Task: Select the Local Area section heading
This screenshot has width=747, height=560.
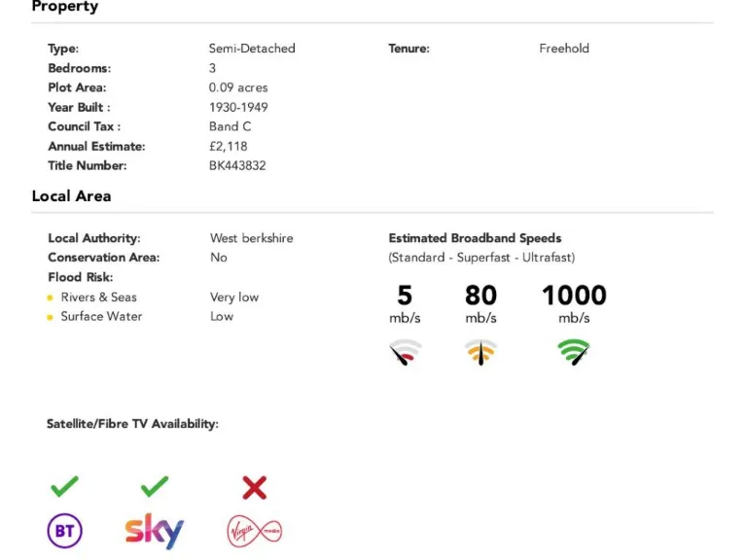Action: (x=71, y=195)
